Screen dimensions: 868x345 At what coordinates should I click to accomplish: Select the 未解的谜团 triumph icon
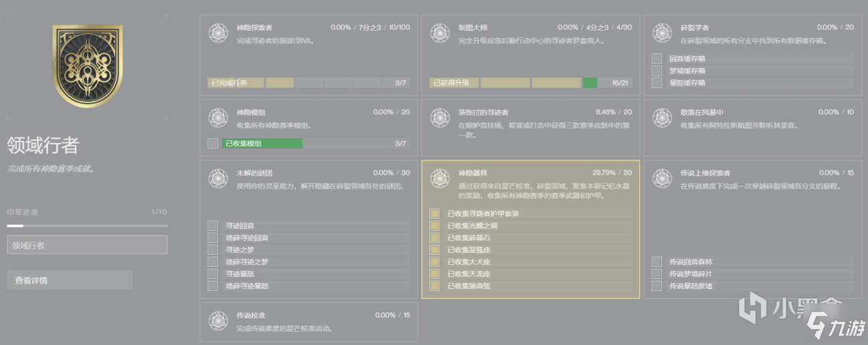pos(218,178)
